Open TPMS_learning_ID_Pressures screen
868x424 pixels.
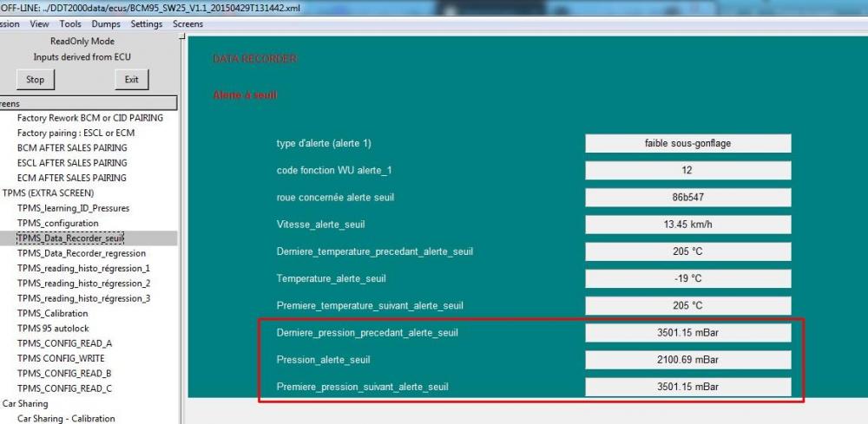(73, 208)
